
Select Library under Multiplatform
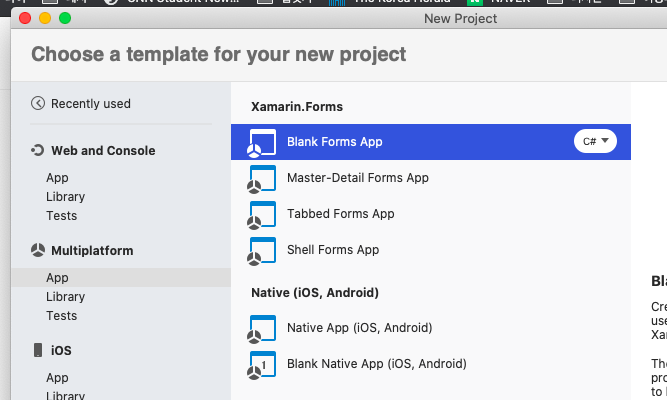pyautogui.click(x=66, y=297)
